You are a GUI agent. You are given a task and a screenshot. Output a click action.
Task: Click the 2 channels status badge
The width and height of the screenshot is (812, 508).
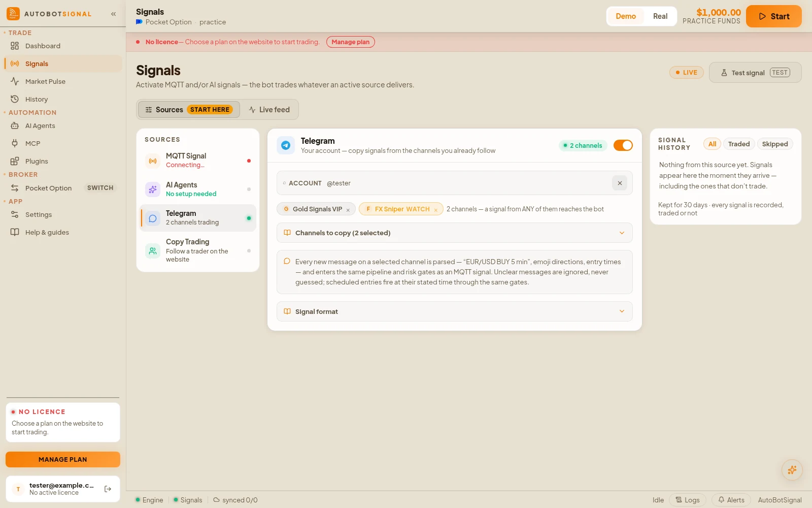pyautogui.click(x=583, y=145)
